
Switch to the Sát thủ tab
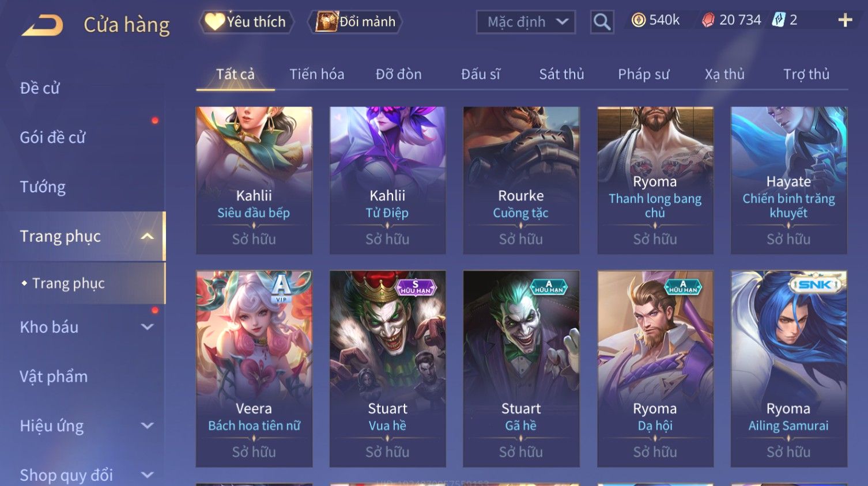pos(561,74)
